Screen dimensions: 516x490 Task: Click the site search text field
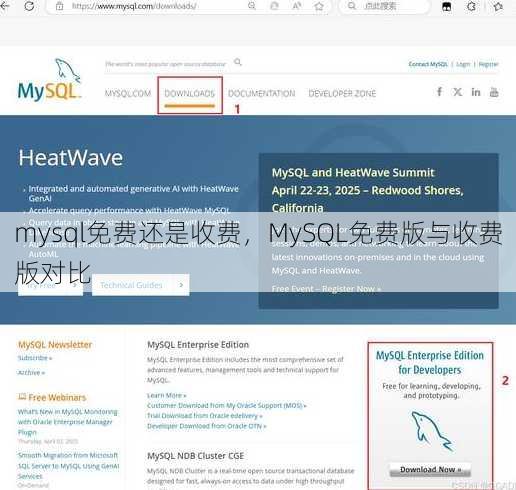[x=166, y=64]
